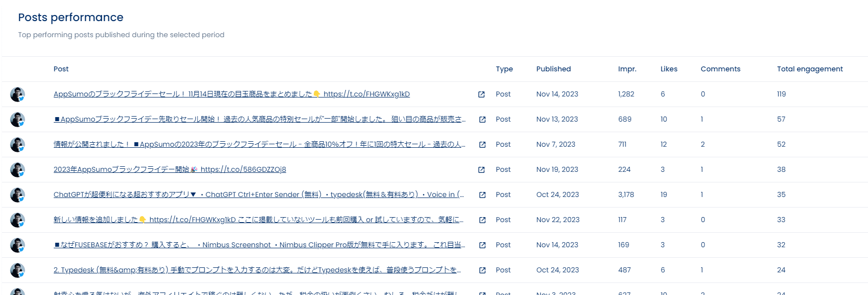Viewport: 868px width, 295px height.
Task: Sort by the Total engagement column header
Action: click(810, 69)
